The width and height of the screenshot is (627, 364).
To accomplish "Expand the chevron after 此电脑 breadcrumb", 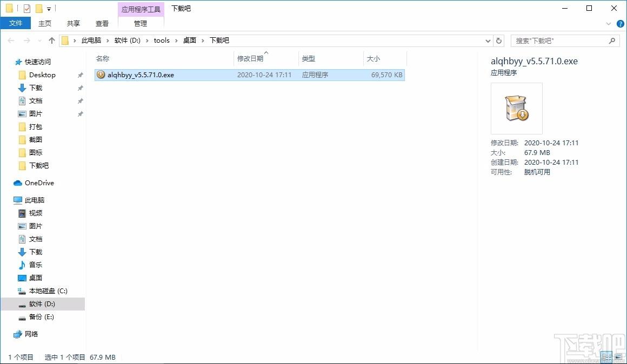I will click(108, 41).
